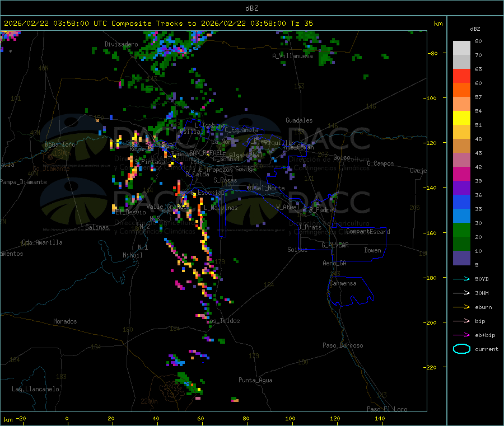Select the red 60-65 dBZ color band
This screenshot has width=504, height=426.
[x=461, y=76]
